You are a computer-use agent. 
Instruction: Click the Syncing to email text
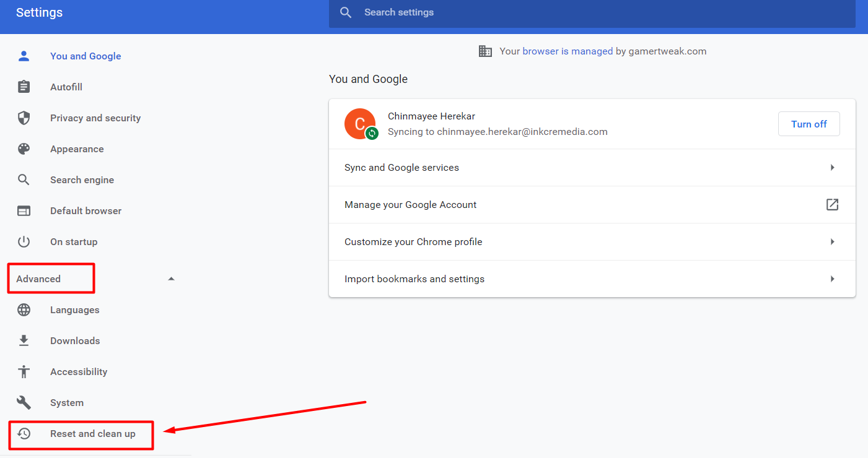(x=498, y=132)
